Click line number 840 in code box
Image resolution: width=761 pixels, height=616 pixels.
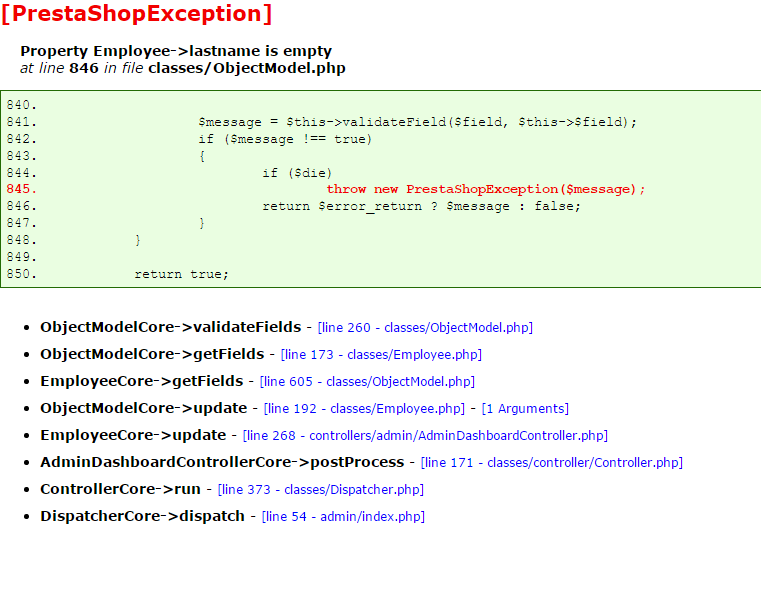click(x=21, y=105)
